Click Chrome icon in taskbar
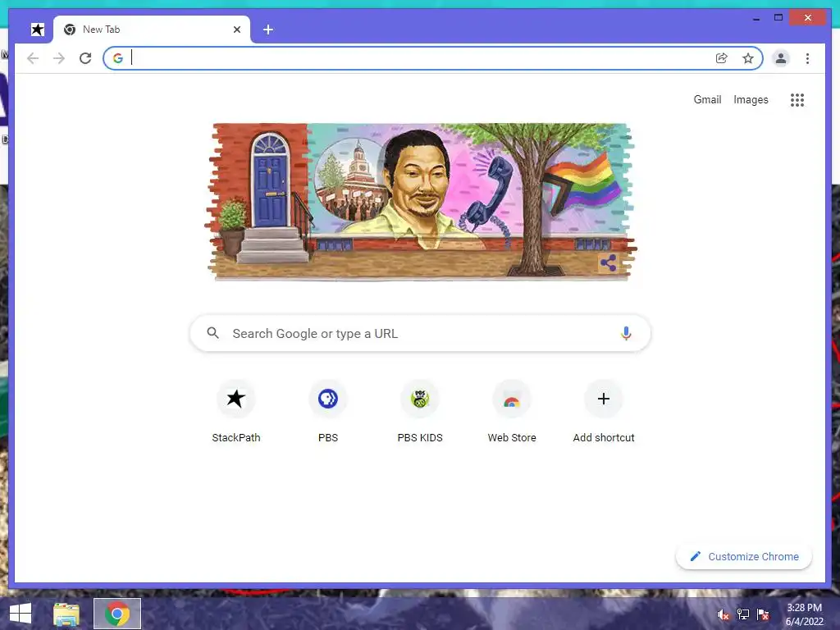 click(x=117, y=614)
